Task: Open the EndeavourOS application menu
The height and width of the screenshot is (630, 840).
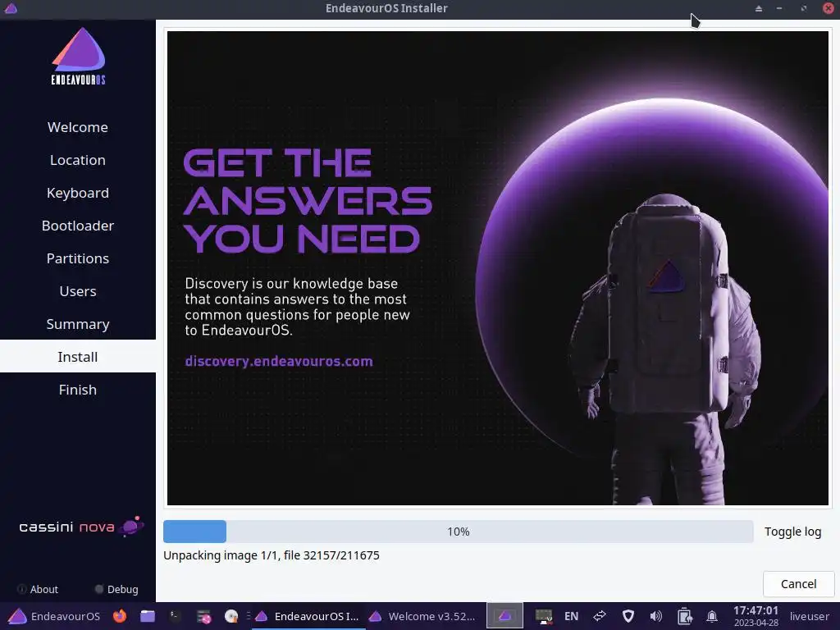Action: click(54, 616)
